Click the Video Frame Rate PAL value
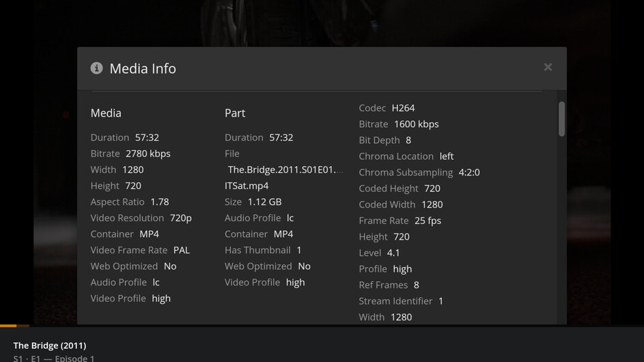The height and width of the screenshot is (362, 644). (x=182, y=250)
